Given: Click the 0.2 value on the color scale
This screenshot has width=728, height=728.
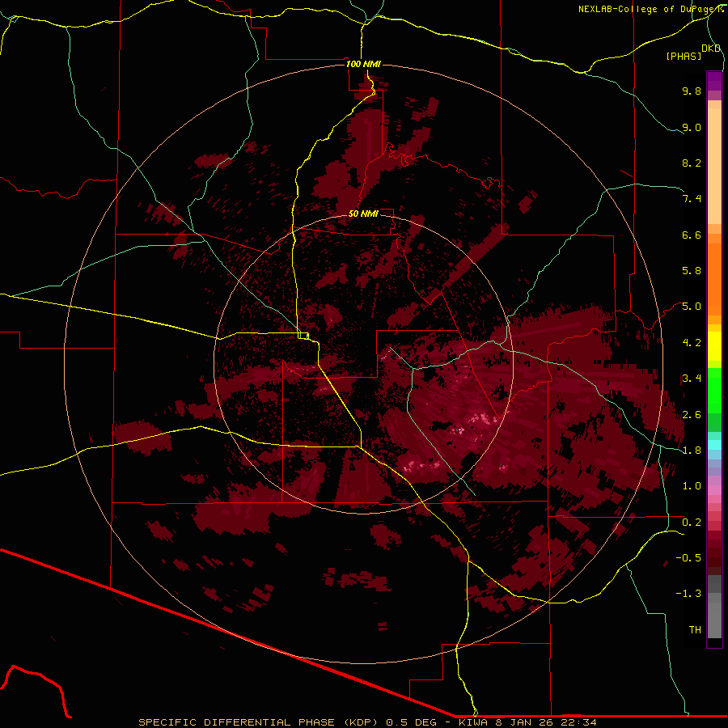Looking at the screenshot, I should [692, 523].
